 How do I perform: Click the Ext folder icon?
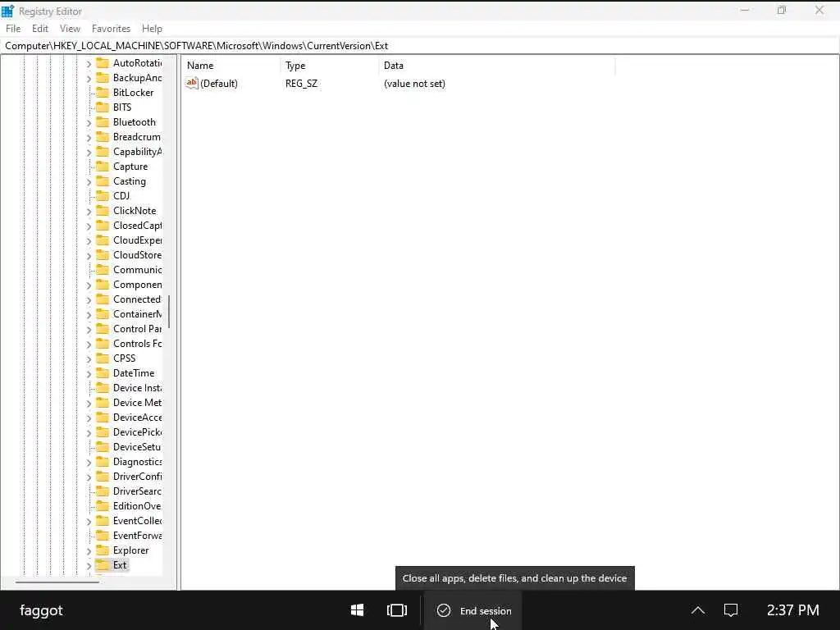click(103, 565)
